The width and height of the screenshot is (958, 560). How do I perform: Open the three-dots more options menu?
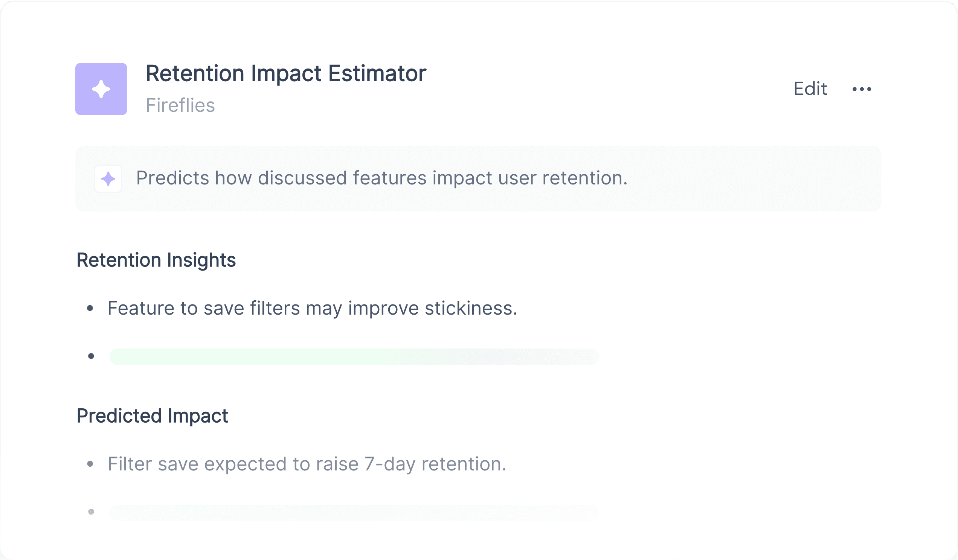862,89
